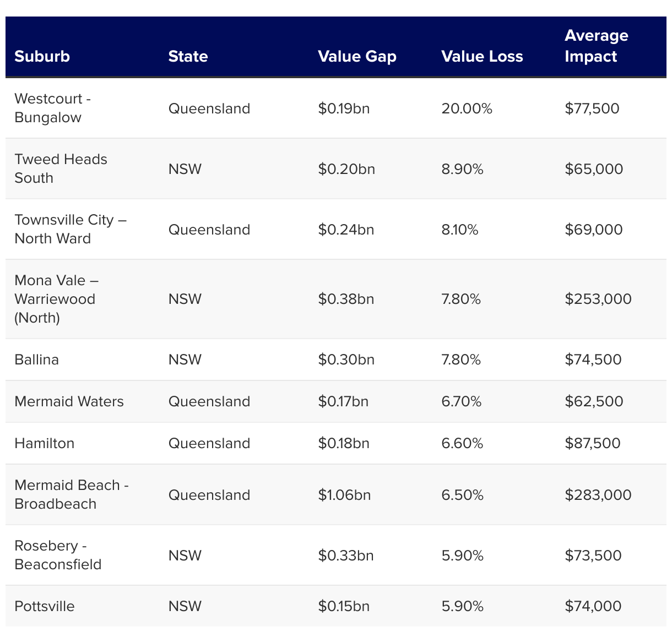The width and height of the screenshot is (672, 632).
Task: Select the Hamilton suburb cell
Action: [44, 443]
